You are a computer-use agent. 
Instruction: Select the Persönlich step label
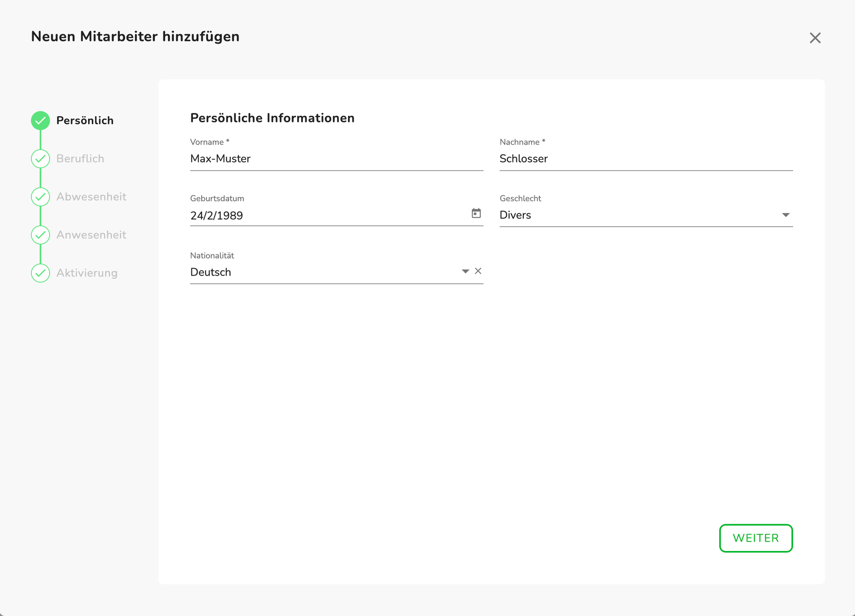(85, 120)
